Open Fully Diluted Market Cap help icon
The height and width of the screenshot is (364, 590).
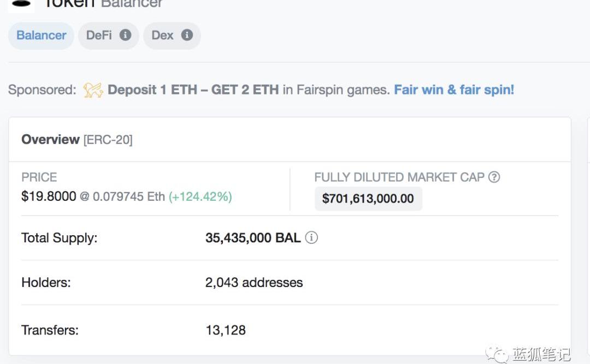point(494,177)
